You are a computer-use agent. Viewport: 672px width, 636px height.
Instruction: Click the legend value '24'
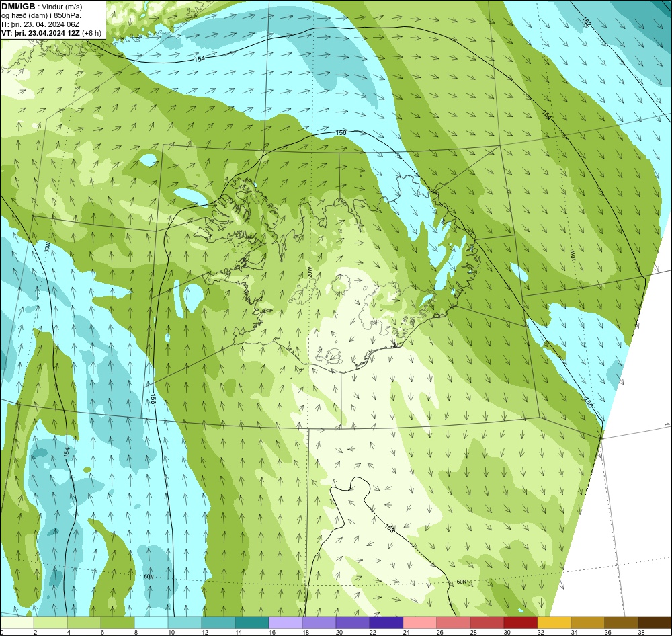point(407,632)
